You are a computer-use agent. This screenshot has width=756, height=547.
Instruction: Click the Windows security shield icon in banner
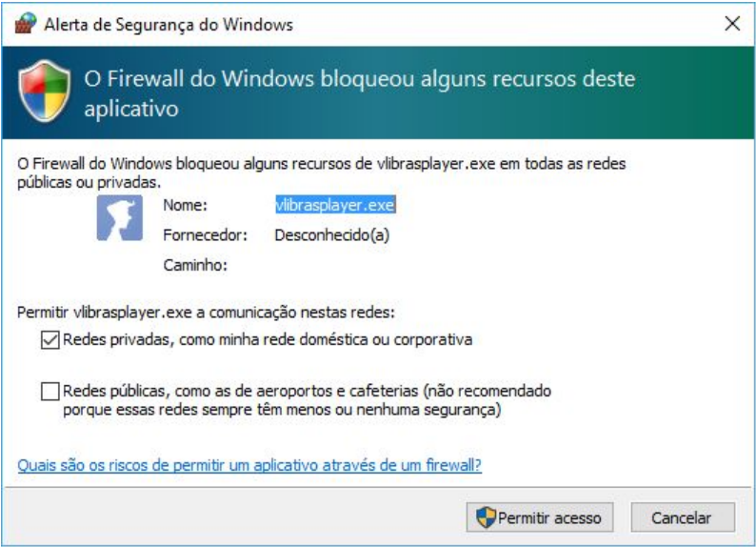[x=45, y=91]
